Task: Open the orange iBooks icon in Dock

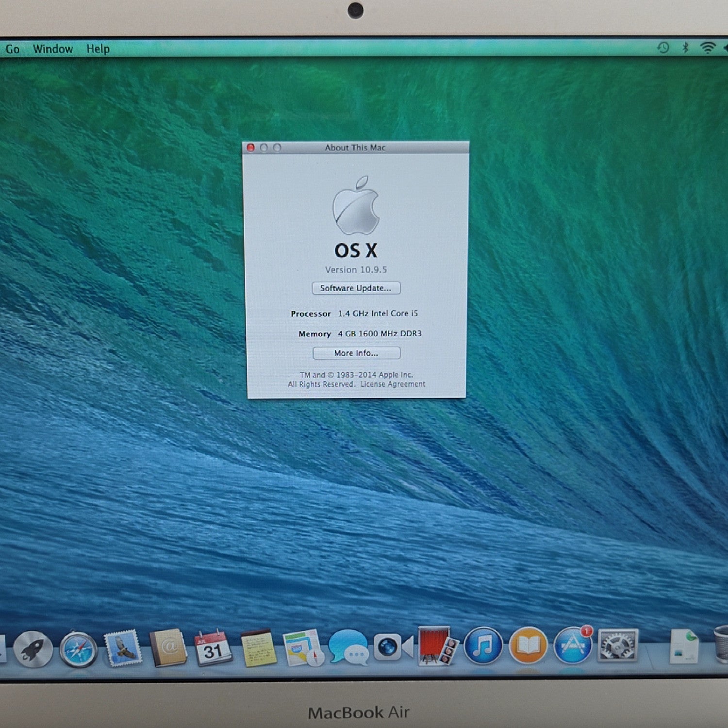Action: pos(528,646)
